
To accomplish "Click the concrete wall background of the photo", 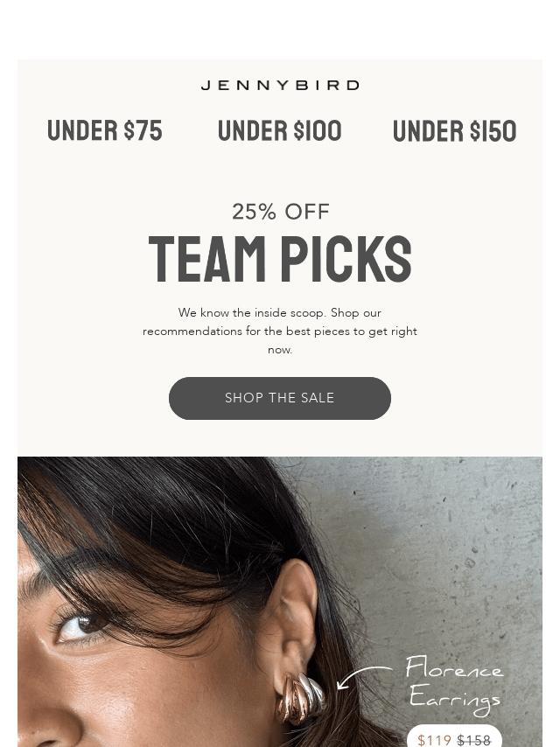I will (455, 542).
